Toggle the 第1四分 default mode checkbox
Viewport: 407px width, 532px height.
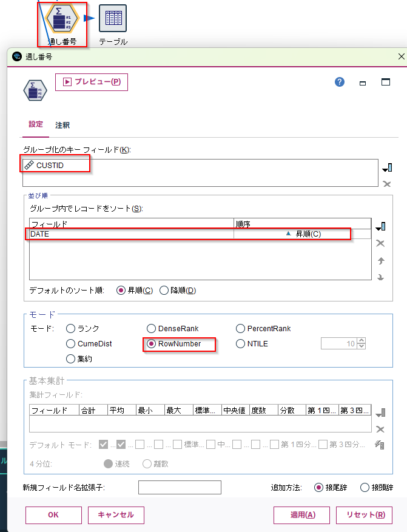(x=274, y=445)
